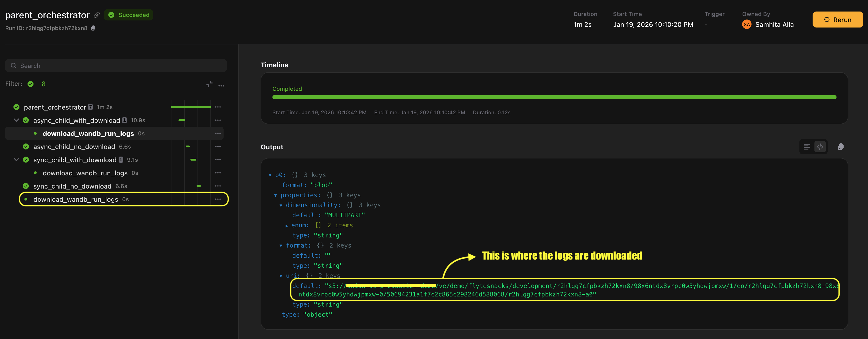The image size is (868, 339).
Task: Click link icon next to parent_orchestrator title
Action: [x=97, y=15]
